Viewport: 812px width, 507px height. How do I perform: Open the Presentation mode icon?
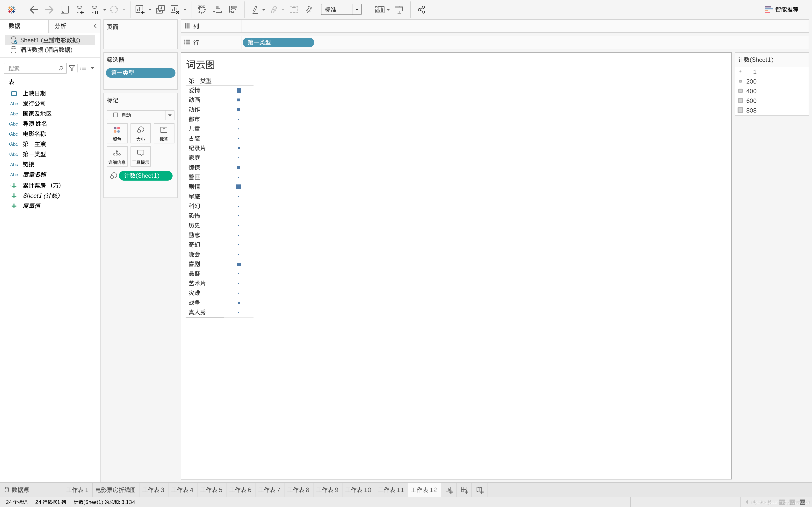point(399,10)
